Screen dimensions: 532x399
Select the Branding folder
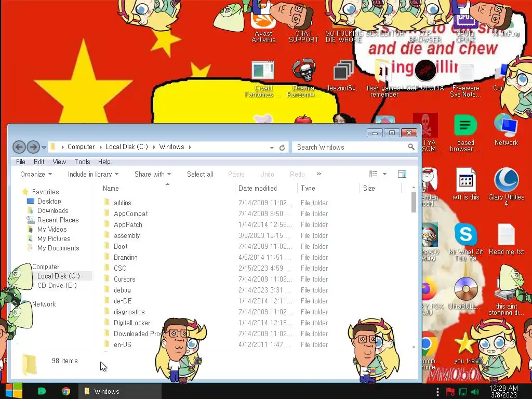(x=126, y=257)
